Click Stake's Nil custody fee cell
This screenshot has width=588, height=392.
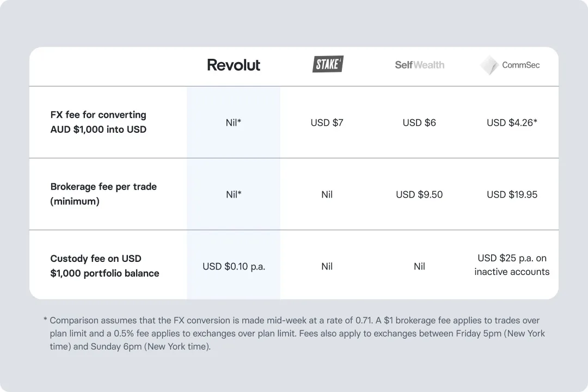click(x=327, y=266)
